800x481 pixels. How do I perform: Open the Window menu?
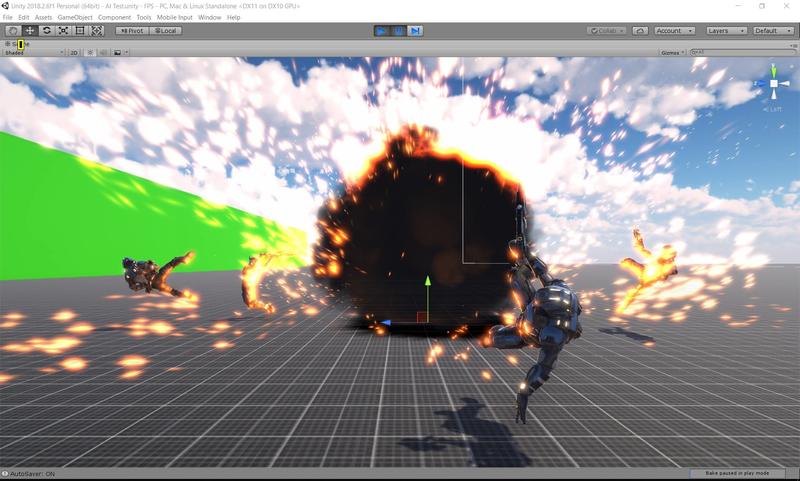[x=210, y=17]
